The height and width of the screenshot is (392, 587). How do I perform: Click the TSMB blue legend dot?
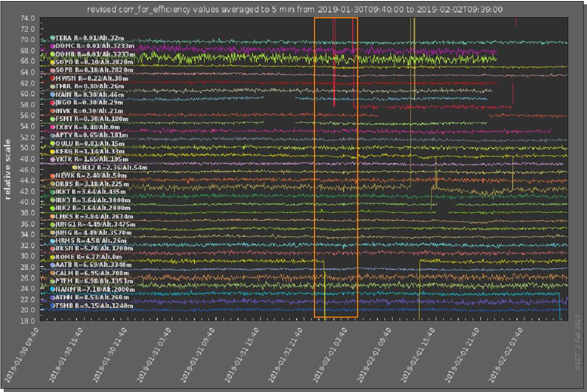[x=53, y=305]
